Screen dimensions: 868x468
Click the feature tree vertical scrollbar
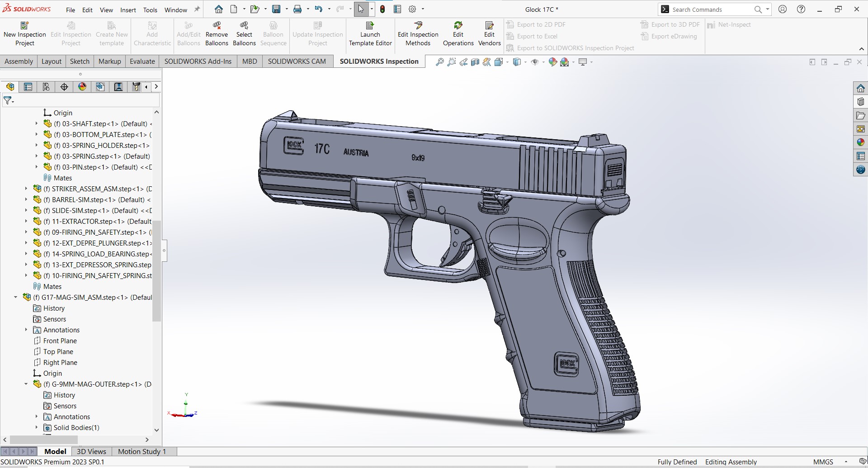156,270
